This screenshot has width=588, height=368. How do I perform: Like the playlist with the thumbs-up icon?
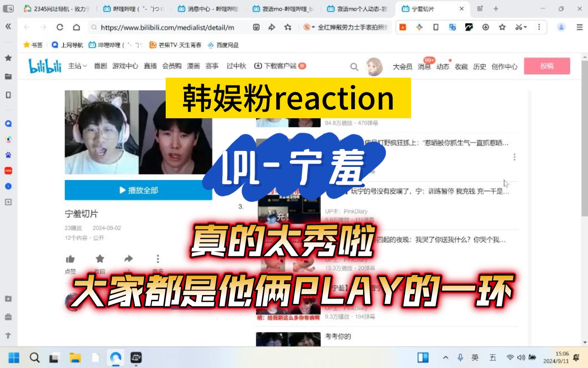click(x=70, y=259)
